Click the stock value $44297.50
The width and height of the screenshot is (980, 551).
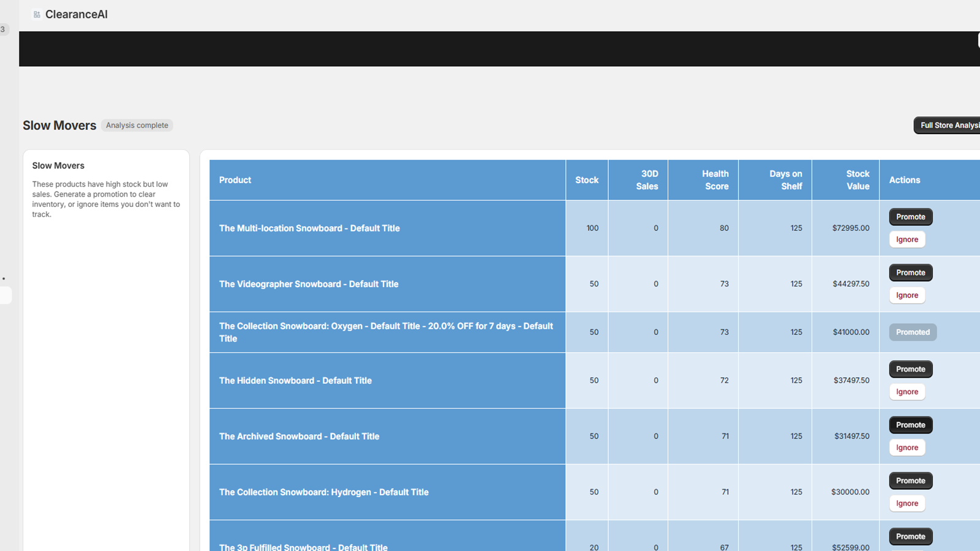[851, 284]
